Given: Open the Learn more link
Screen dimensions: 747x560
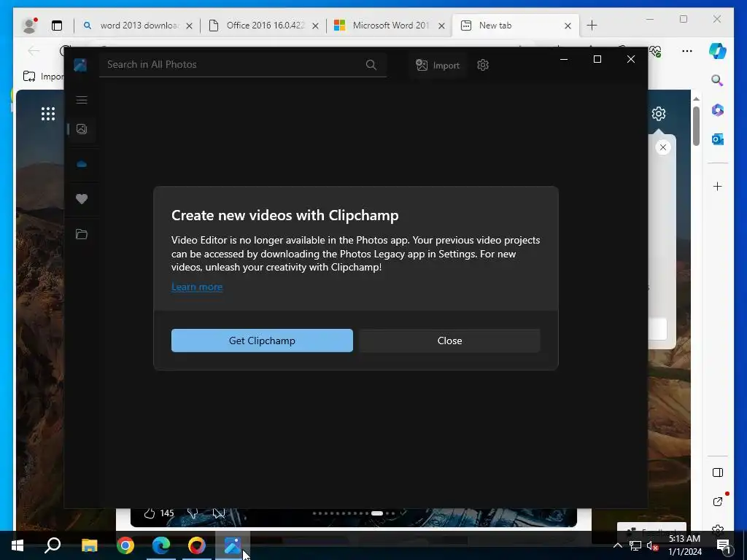Looking at the screenshot, I should click(x=197, y=287).
